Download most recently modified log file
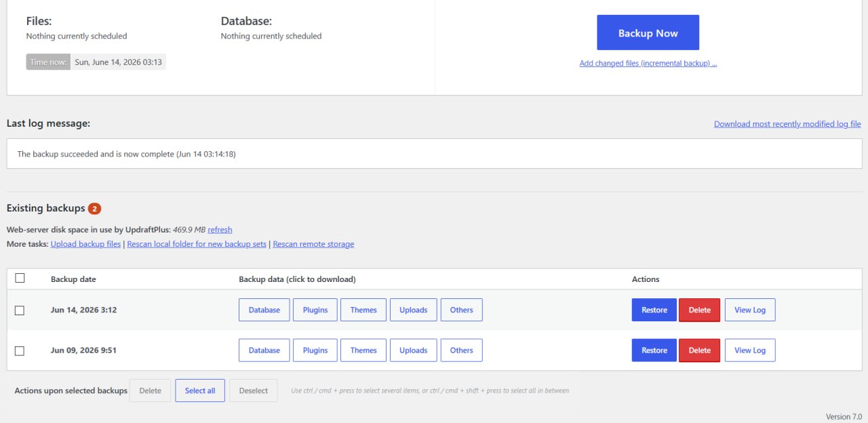This screenshot has width=868, height=423. (x=787, y=124)
